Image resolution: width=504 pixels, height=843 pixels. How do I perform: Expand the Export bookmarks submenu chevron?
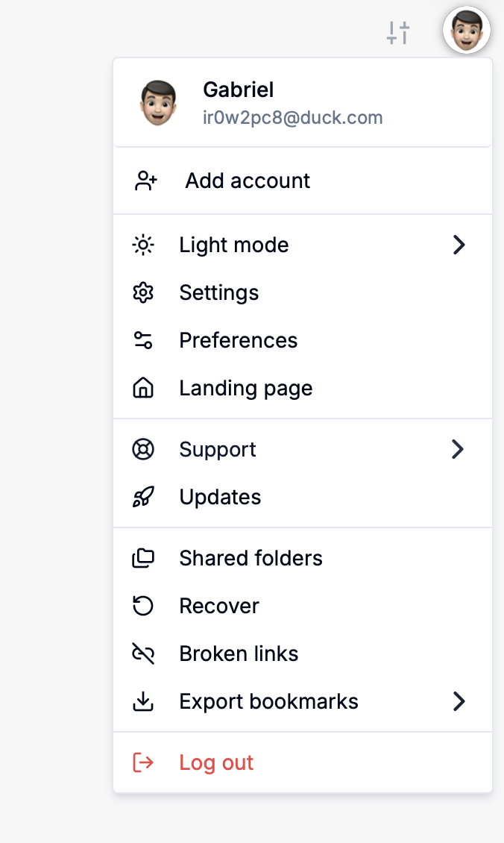pyautogui.click(x=459, y=701)
